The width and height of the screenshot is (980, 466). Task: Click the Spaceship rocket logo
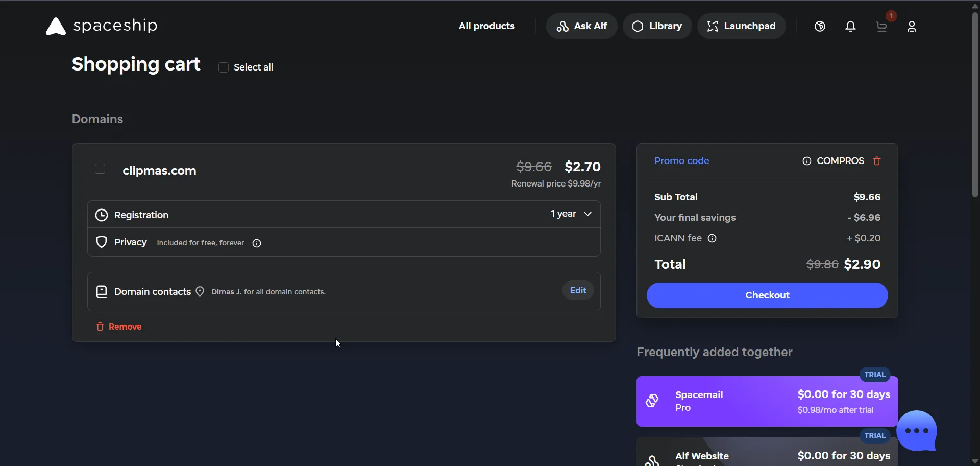click(x=56, y=27)
